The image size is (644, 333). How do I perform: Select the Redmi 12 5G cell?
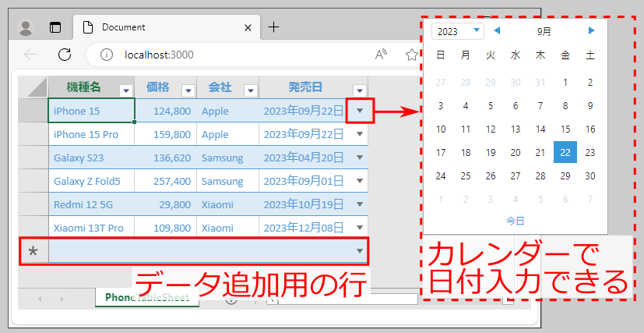click(x=92, y=204)
